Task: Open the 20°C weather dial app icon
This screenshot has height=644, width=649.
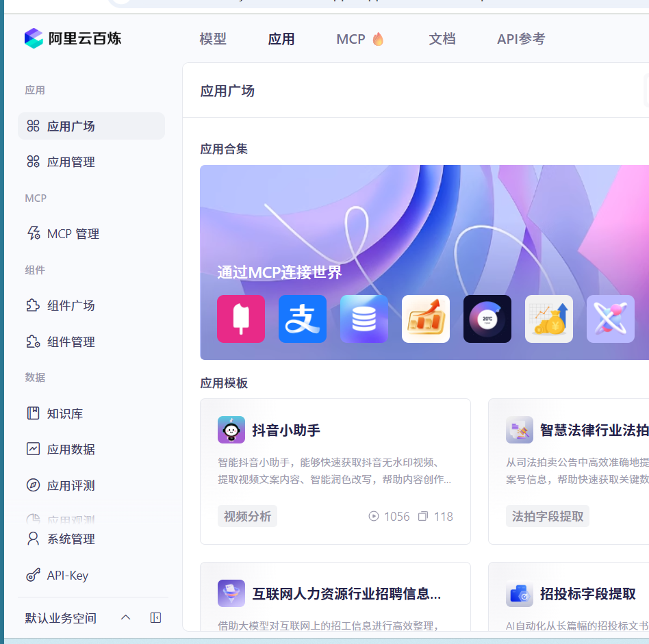Action: [487, 319]
